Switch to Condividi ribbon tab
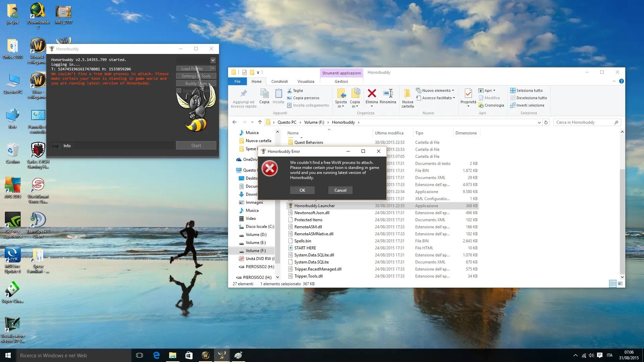644x362 pixels. [279, 81]
